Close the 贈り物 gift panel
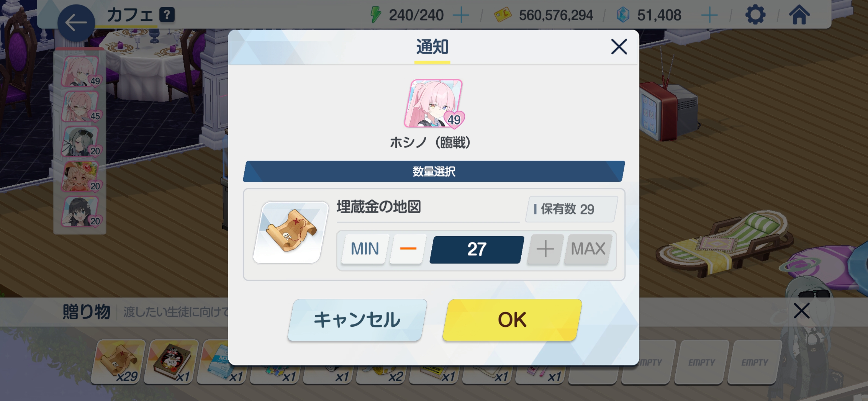868x401 pixels. 801,310
